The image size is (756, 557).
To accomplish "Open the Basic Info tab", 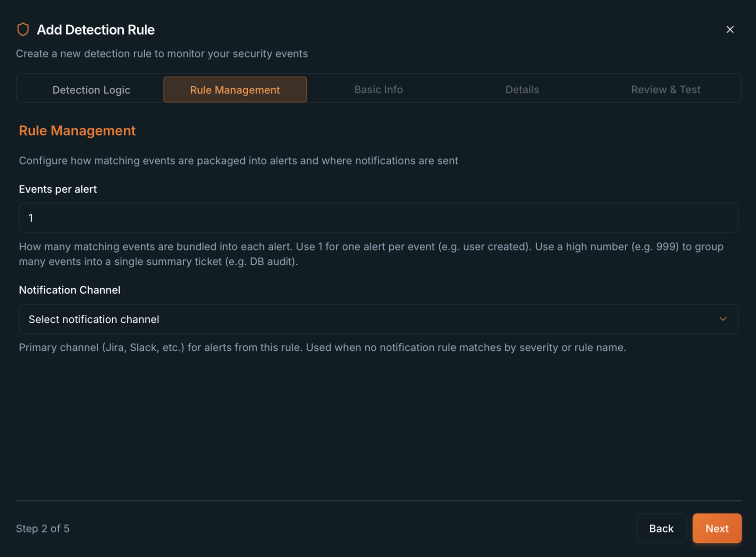I will [378, 89].
